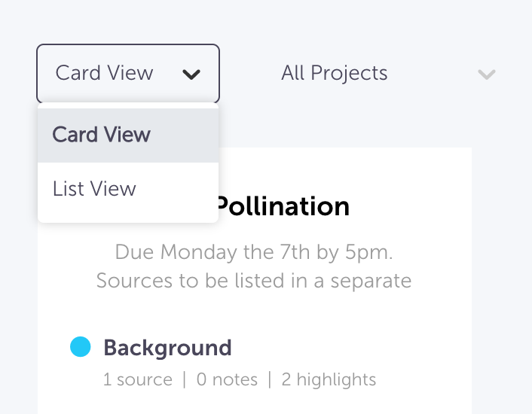Click the blue dot beside Background
The image size is (532, 414).
point(81,346)
